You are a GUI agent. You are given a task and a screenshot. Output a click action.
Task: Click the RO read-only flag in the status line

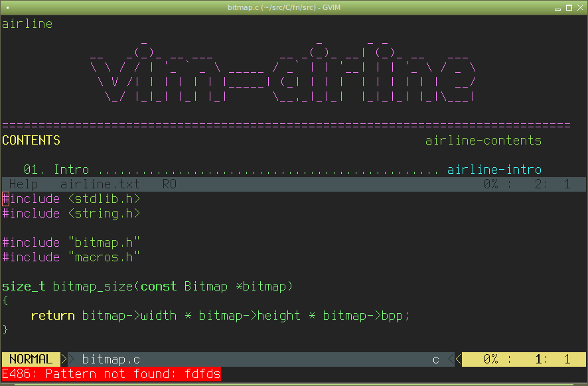coord(169,184)
